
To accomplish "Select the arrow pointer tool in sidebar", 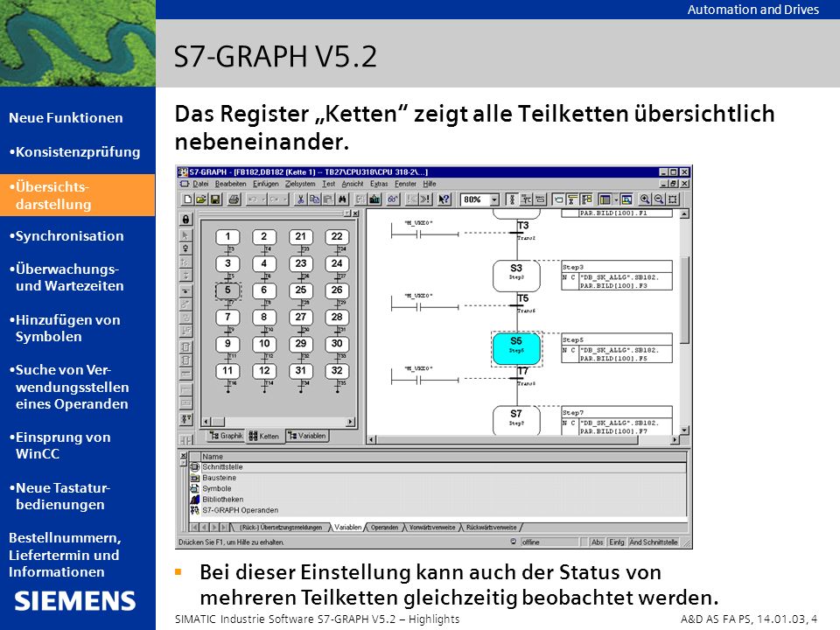I will [185, 235].
